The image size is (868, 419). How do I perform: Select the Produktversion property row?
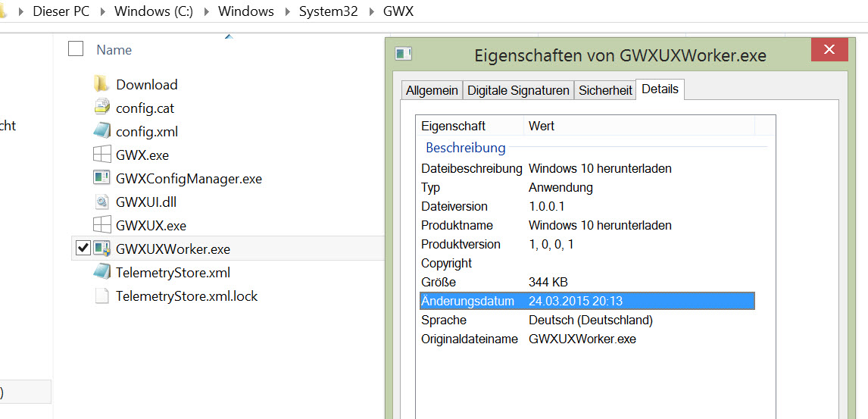(587, 244)
